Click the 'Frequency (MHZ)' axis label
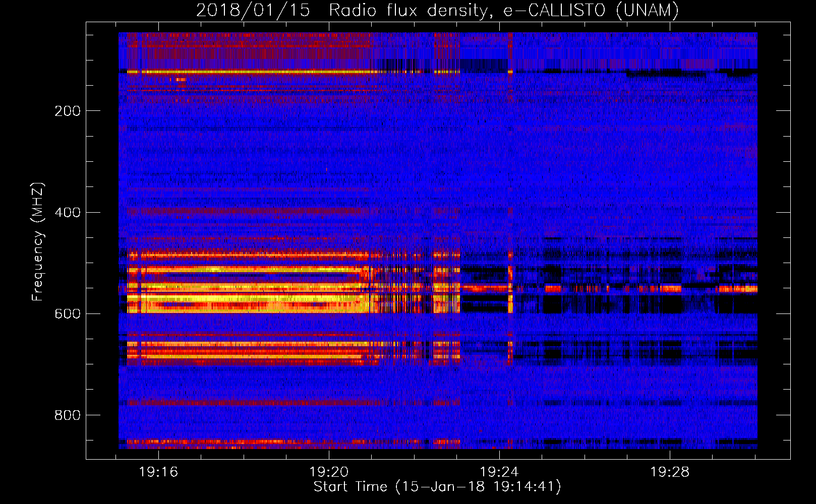 coord(38,241)
